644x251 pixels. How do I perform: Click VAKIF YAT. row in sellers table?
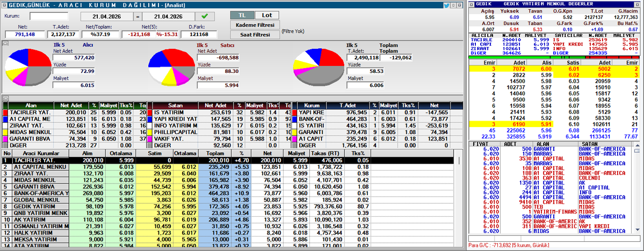click(219, 138)
